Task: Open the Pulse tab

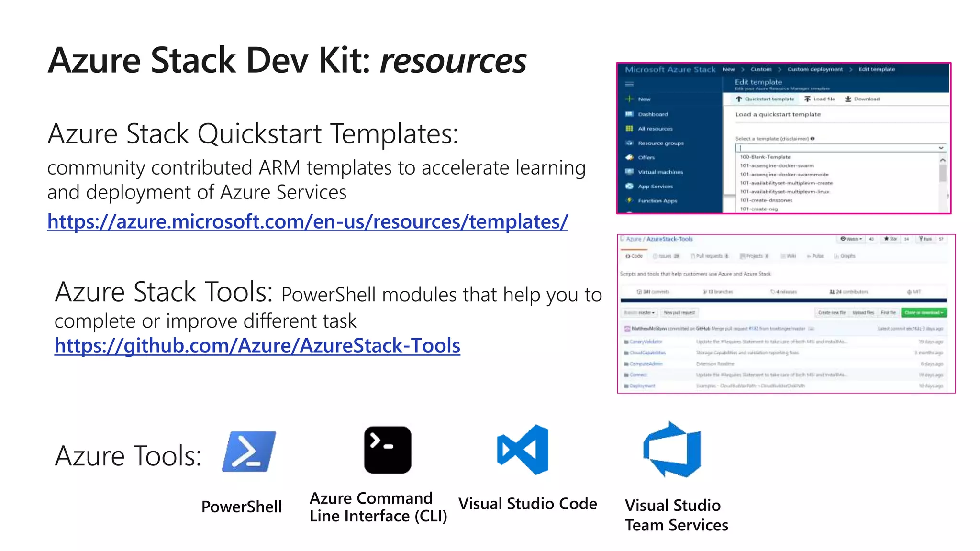Action: tap(815, 256)
